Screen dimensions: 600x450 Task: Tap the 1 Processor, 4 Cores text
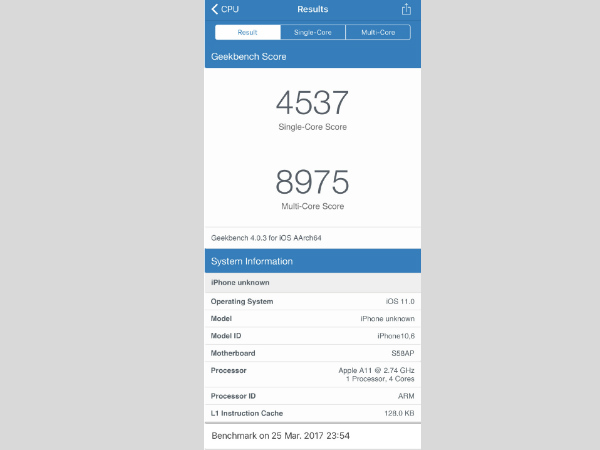pyautogui.click(x=380, y=379)
